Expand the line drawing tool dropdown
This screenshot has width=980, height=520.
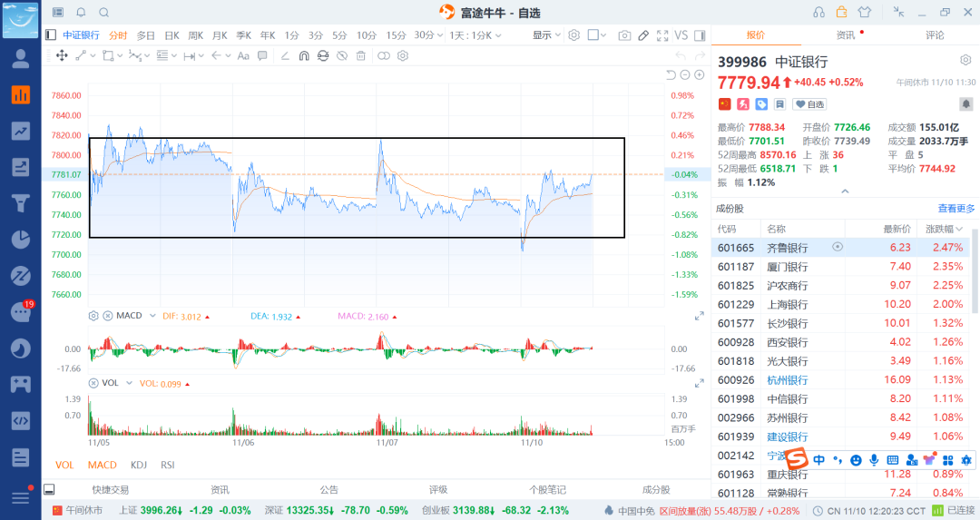point(93,55)
